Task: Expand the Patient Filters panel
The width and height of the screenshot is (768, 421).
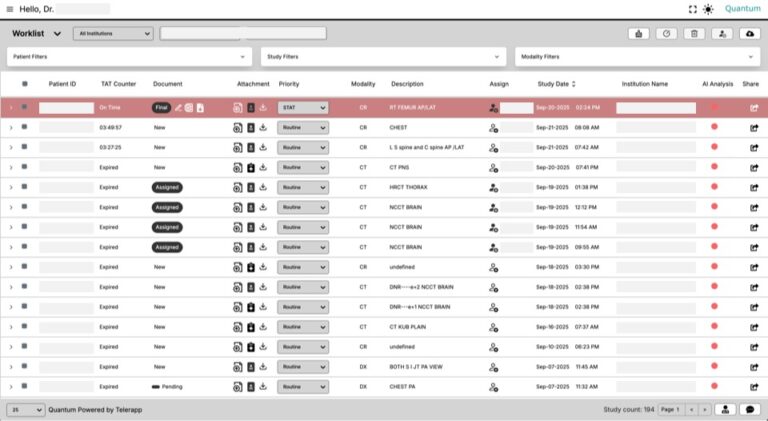Action: (129, 57)
